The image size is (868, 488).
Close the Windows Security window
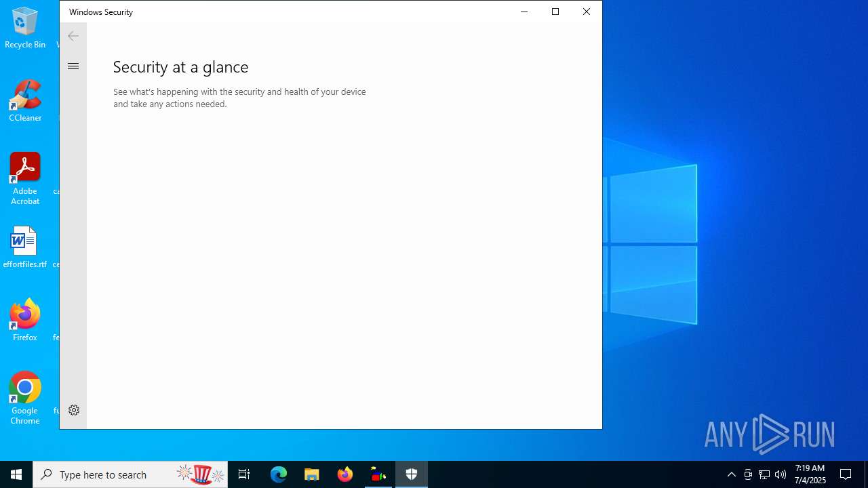coord(587,12)
